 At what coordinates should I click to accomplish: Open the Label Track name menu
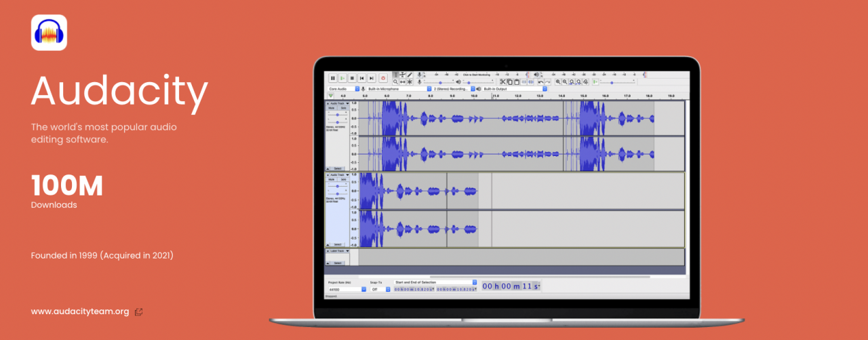coord(338,252)
